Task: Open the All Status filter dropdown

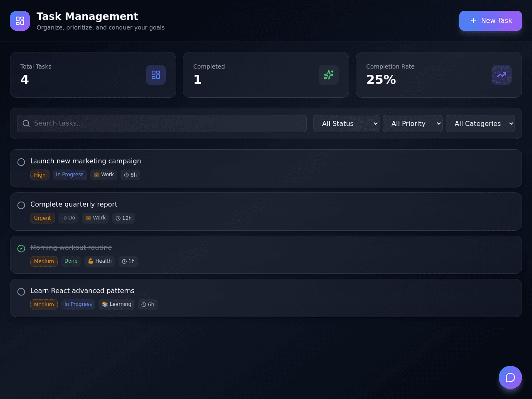Action: [x=346, y=123]
